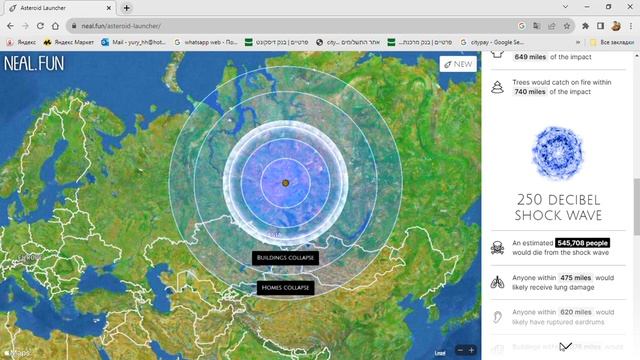640x360 pixels.
Task: Click the ruptured eardrum ear icon
Action: click(x=497, y=317)
